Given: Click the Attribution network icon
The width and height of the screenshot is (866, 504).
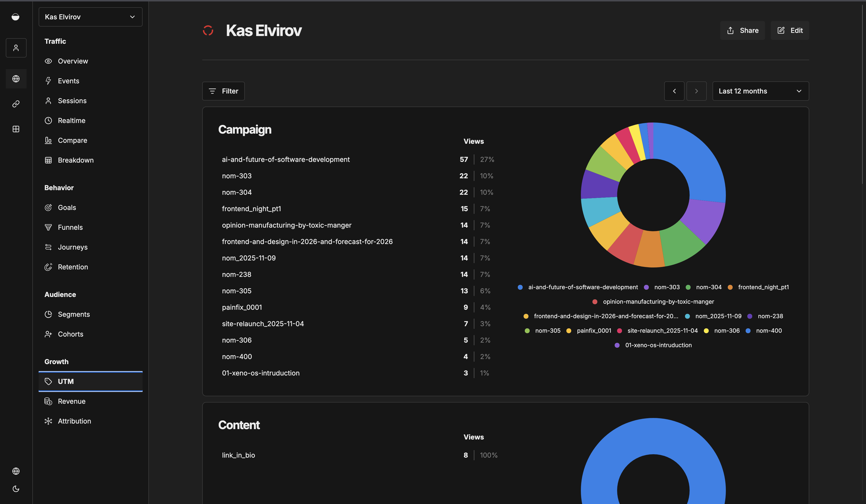Looking at the screenshot, I should [49, 421].
